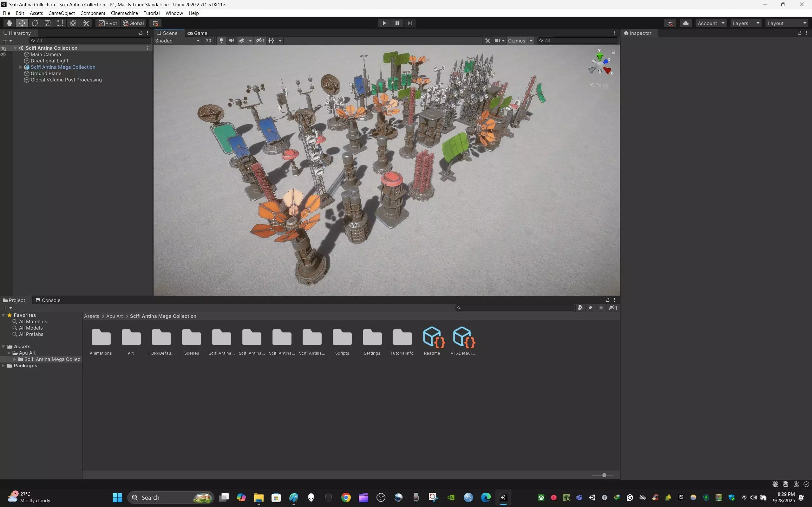
Task: Open the Cloud services icon
Action: tap(685, 23)
